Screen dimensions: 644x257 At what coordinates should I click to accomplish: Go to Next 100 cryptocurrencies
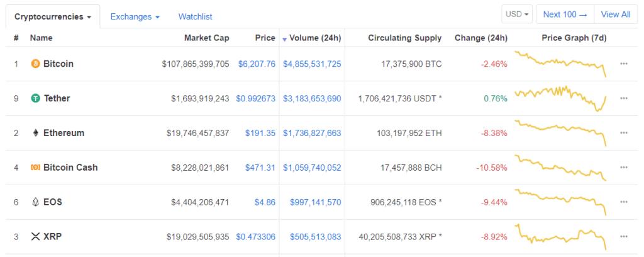pyautogui.click(x=565, y=14)
